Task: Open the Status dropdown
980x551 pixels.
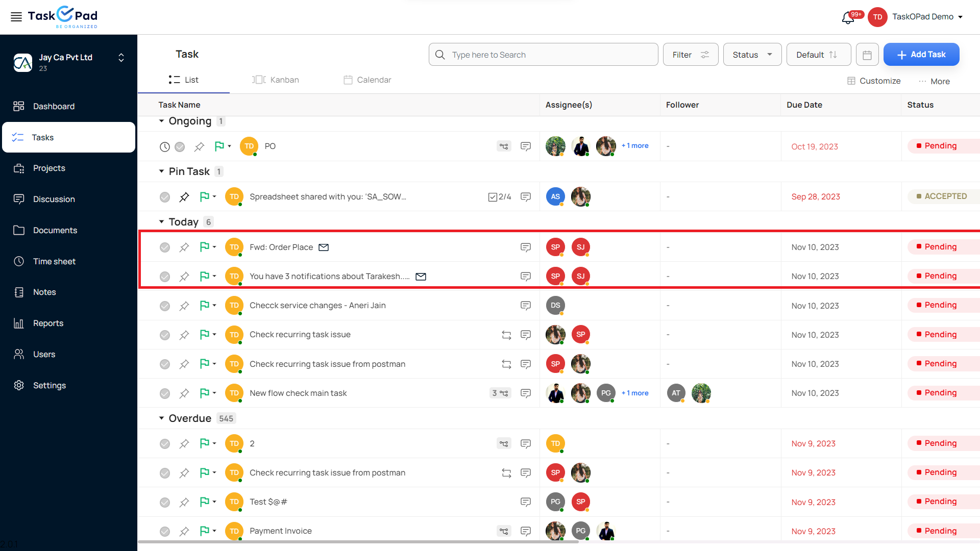Action: tap(752, 55)
